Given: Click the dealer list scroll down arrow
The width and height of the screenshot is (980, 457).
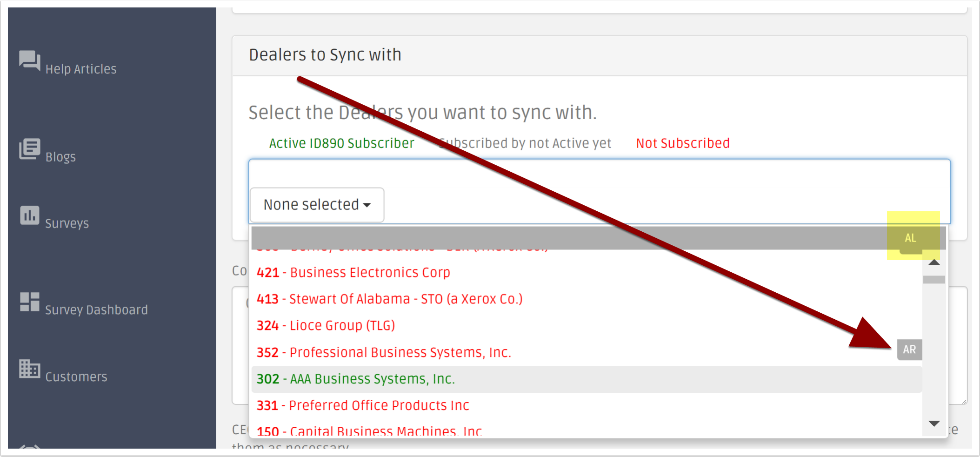Looking at the screenshot, I should coord(934,423).
